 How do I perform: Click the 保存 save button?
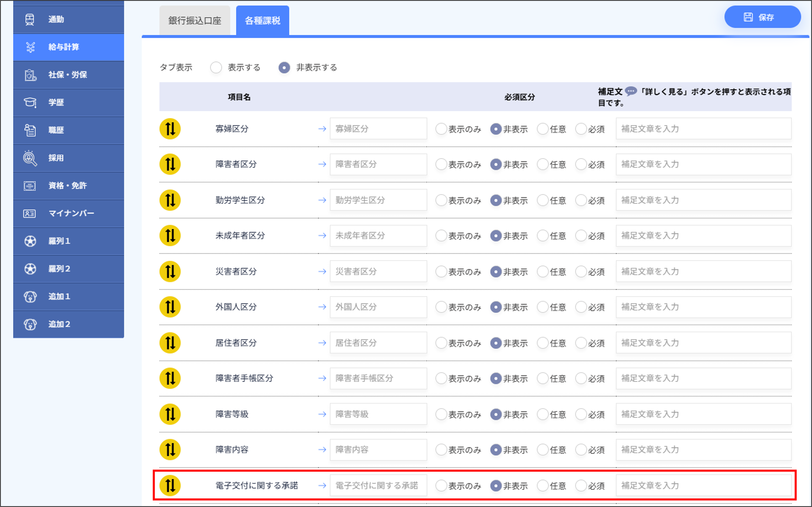[762, 17]
